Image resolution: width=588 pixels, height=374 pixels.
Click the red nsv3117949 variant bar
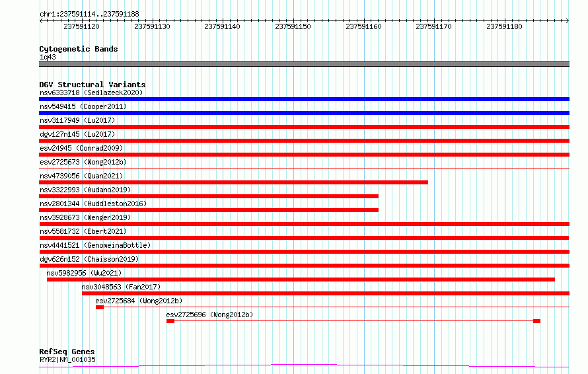click(x=304, y=127)
